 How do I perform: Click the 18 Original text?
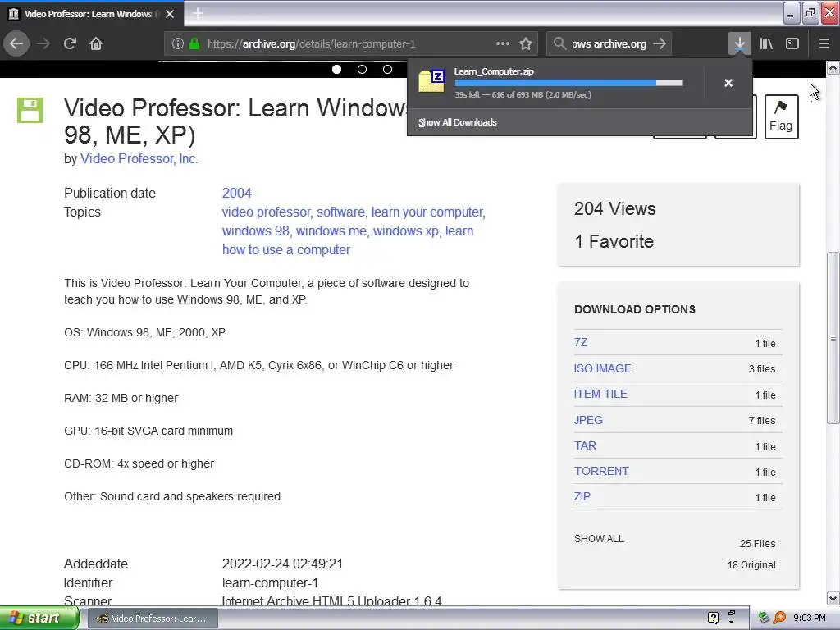click(x=751, y=565)
